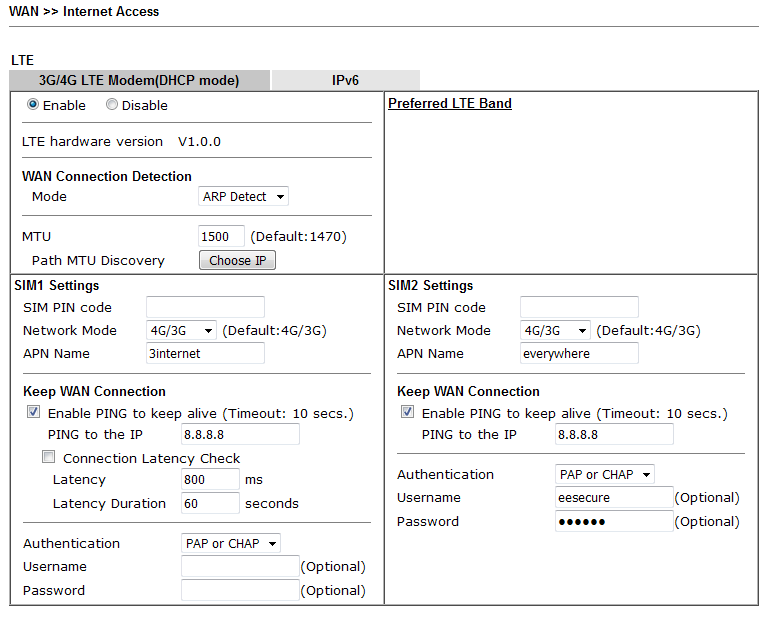
Task: Open the Preferred LTE Band link
Action: tap(449, 103)
